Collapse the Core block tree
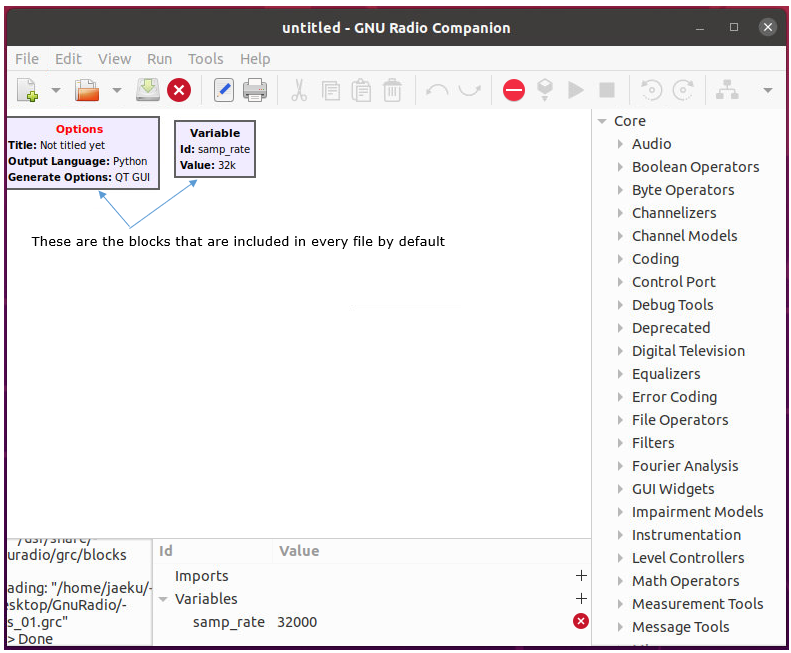This screenshot has height=653, width=791. (602, 121)
